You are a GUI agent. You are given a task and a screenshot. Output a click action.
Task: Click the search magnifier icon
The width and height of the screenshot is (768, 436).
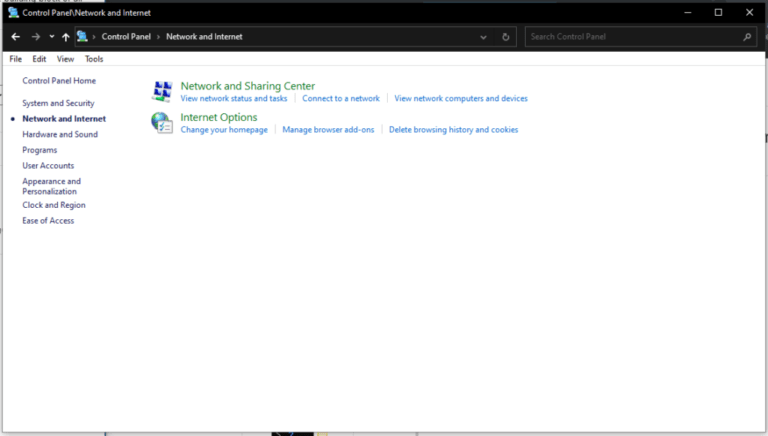[x=747, y=37]
